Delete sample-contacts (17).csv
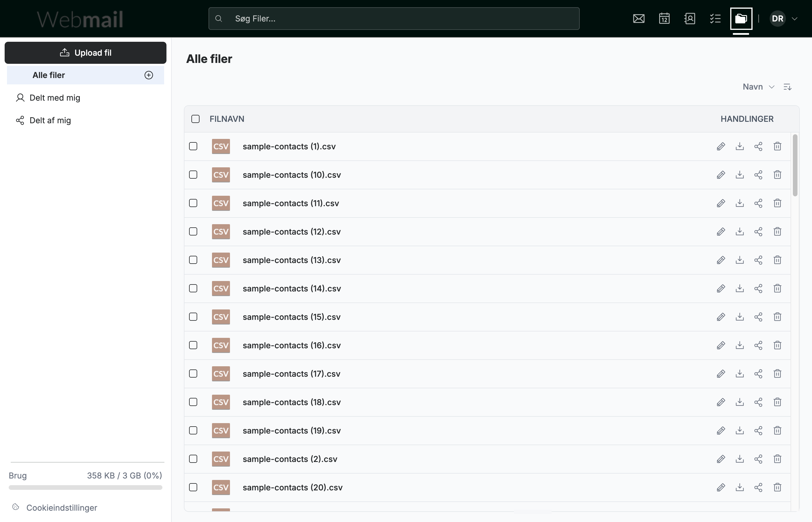Viewport: 812px width, 522px height. click(x=777, y=374)
